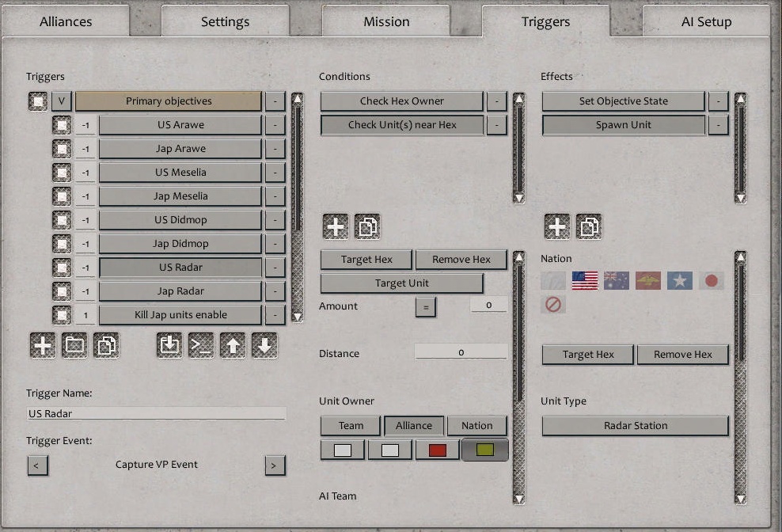
Task: Collapse the Primary objectives group with V button
Action: click(62, 101)
